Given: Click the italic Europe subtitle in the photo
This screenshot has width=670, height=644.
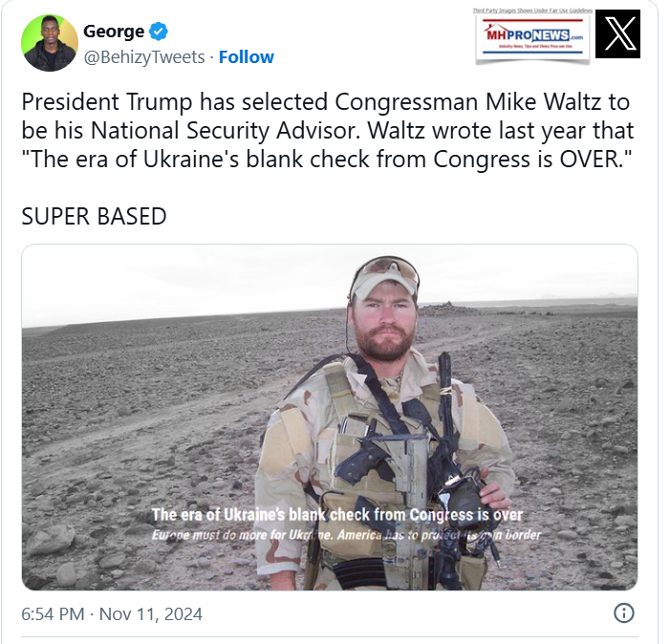Looking at the screenshot, I should point(346,534).
